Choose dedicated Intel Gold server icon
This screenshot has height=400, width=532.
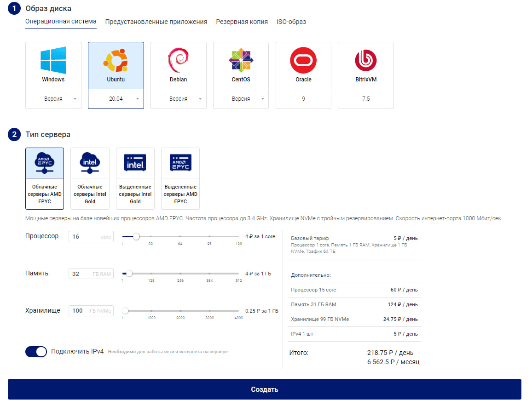coord(135,163)
